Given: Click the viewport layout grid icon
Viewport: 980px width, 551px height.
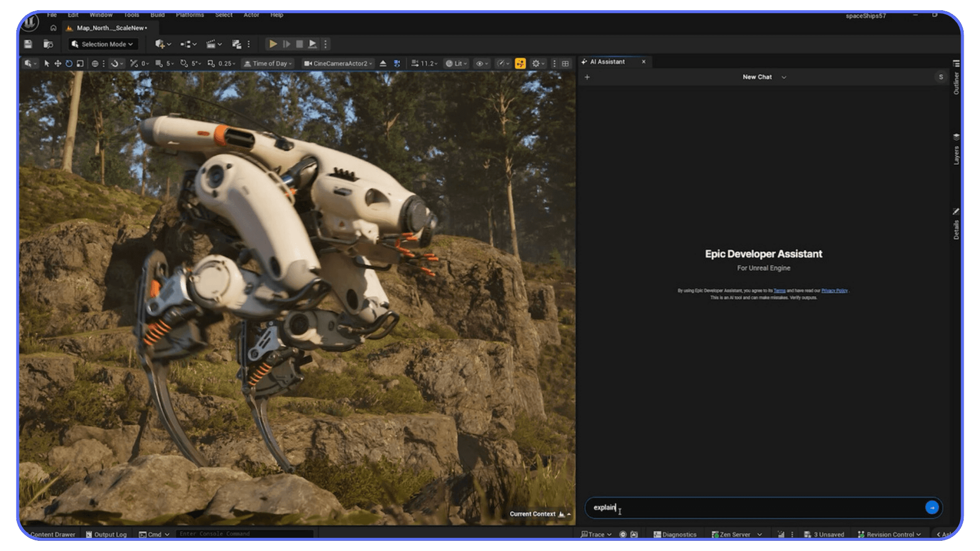Looking at the screenshot, I should click(565, 64).
